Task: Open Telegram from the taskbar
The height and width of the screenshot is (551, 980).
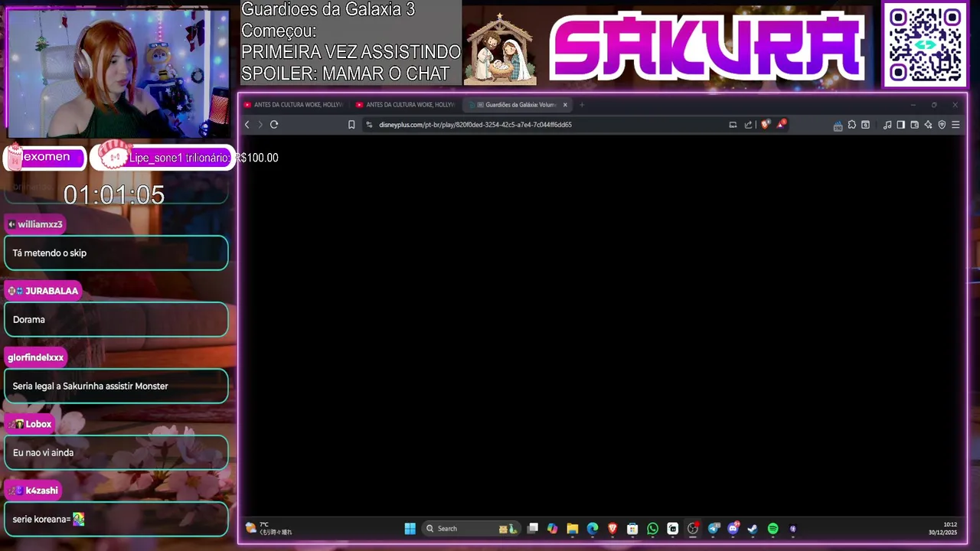Action: (714, 529)
